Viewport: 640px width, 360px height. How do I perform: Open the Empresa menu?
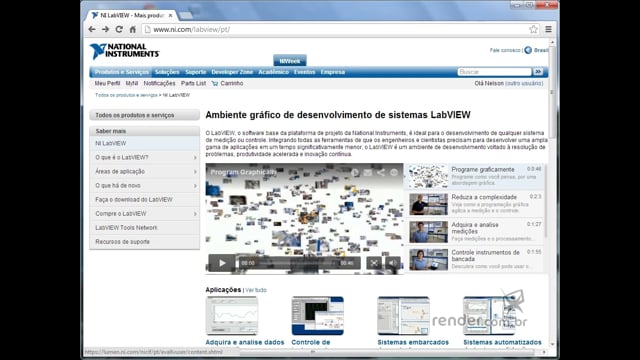point(333,72)
